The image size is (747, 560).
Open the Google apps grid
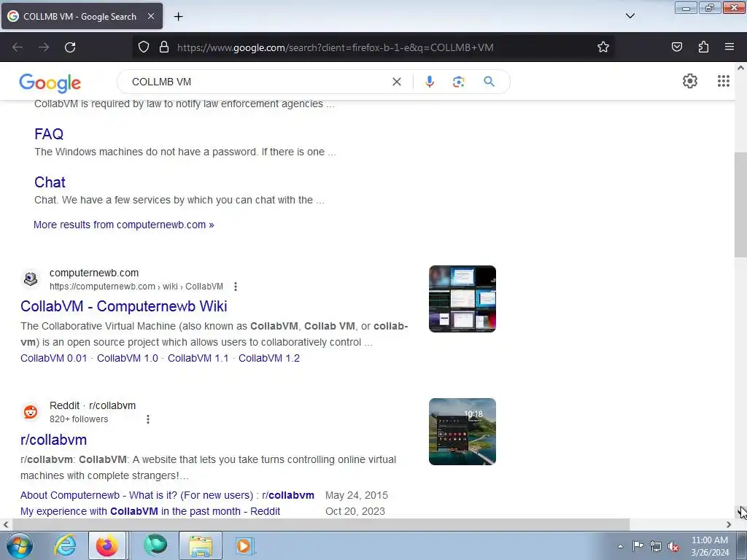[x=723, y=81]
